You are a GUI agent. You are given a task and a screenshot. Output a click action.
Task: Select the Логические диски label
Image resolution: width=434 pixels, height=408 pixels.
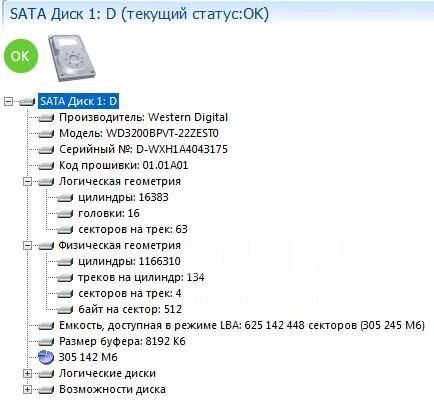(107, 373)
